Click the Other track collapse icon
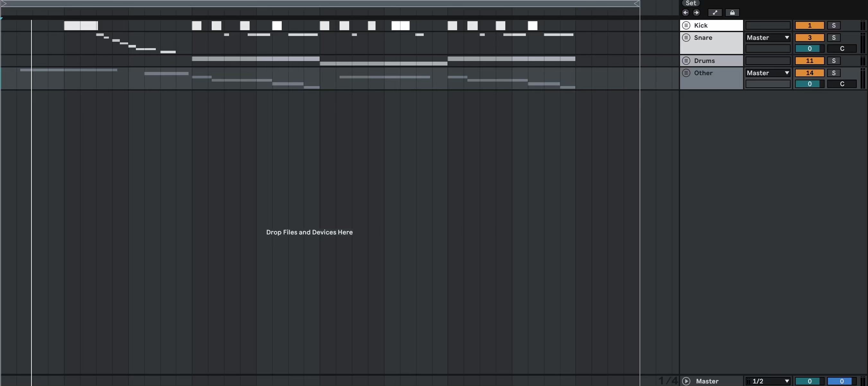The height and width of the screenshot is (386, 868). tap(686, 73)
